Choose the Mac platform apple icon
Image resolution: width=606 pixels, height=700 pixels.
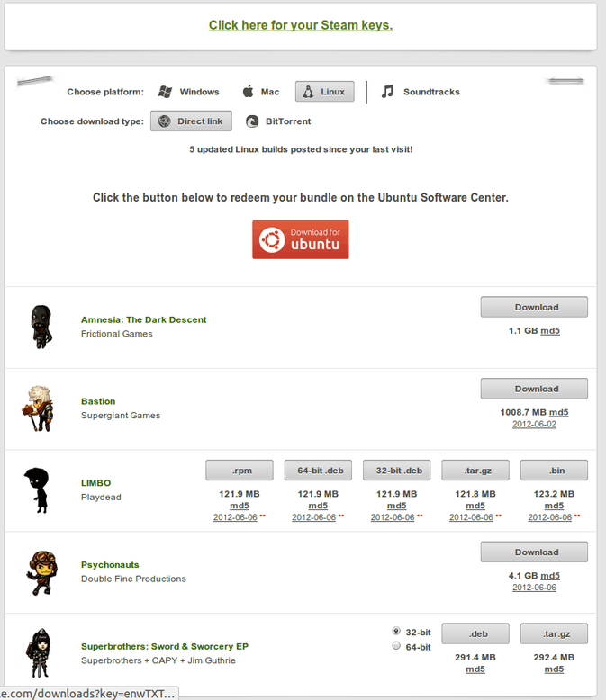click(x=248, y=92)
